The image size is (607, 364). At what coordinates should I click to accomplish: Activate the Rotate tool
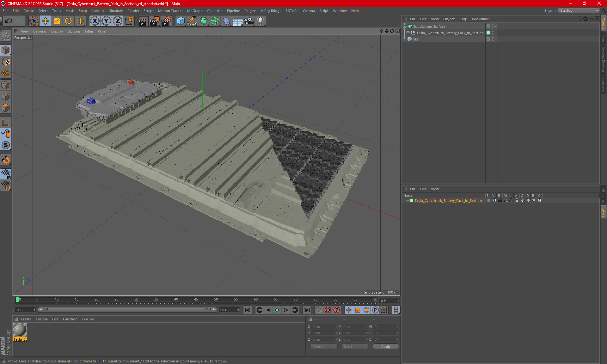[x=68, y=21]
